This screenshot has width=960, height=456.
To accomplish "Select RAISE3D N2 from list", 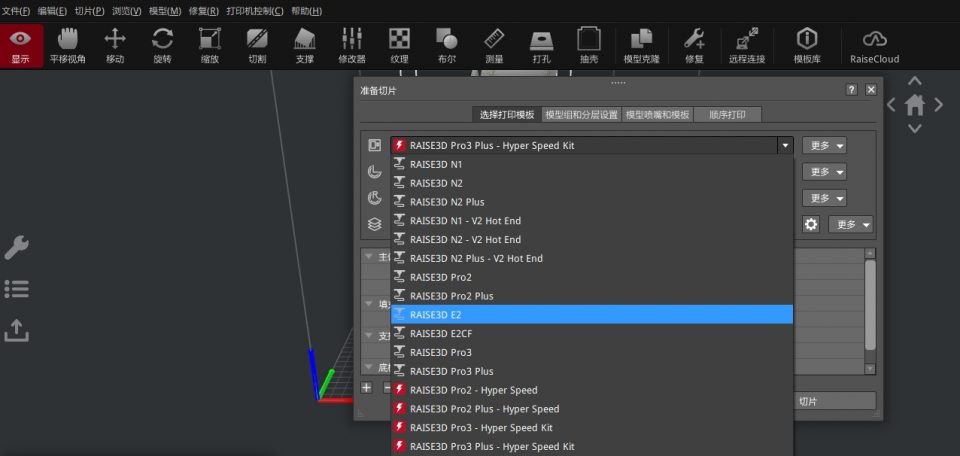I will (592, 183).
